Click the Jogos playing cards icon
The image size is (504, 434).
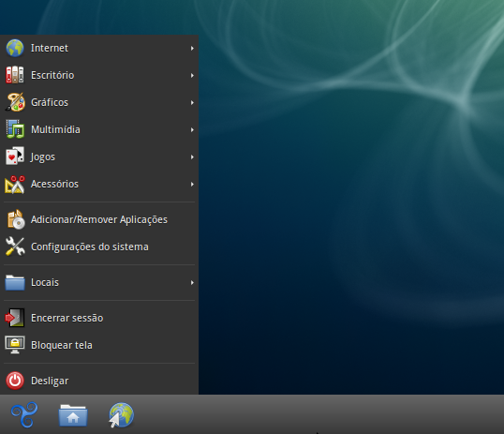click(15, 157)
